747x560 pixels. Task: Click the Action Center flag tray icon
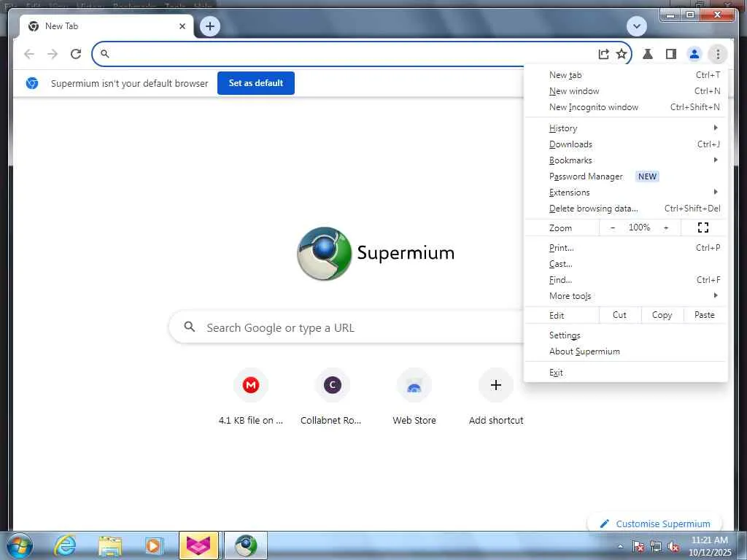click(x=638, y=547)
